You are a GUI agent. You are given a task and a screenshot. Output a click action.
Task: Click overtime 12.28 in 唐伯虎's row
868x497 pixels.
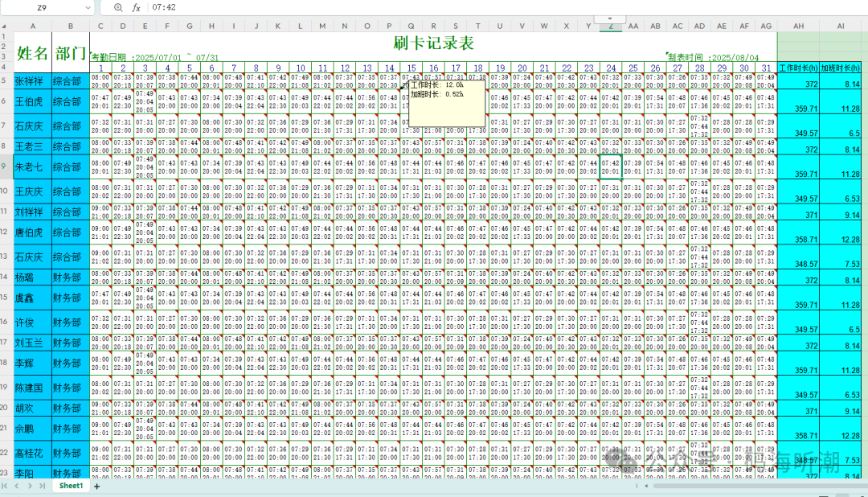(841, 232)
